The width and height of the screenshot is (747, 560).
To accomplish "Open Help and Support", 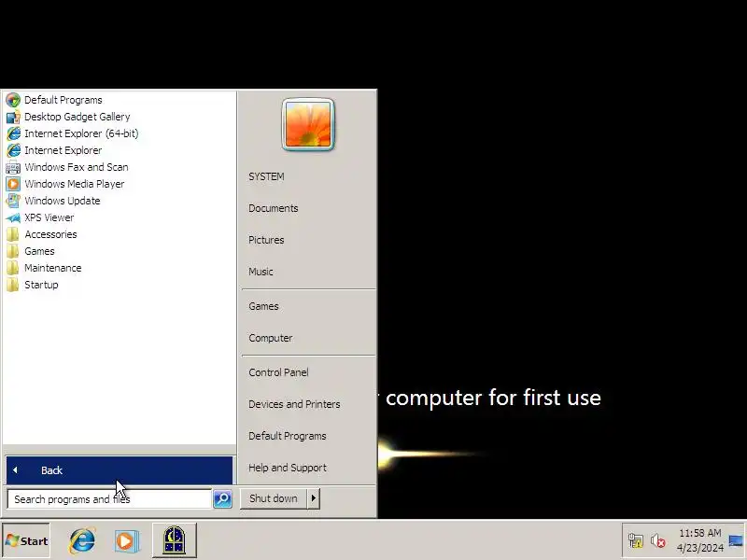I will tap(288, 468).
